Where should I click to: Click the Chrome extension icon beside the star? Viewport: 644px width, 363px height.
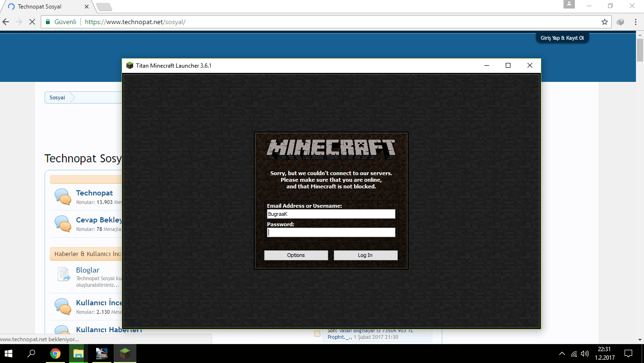620,22
